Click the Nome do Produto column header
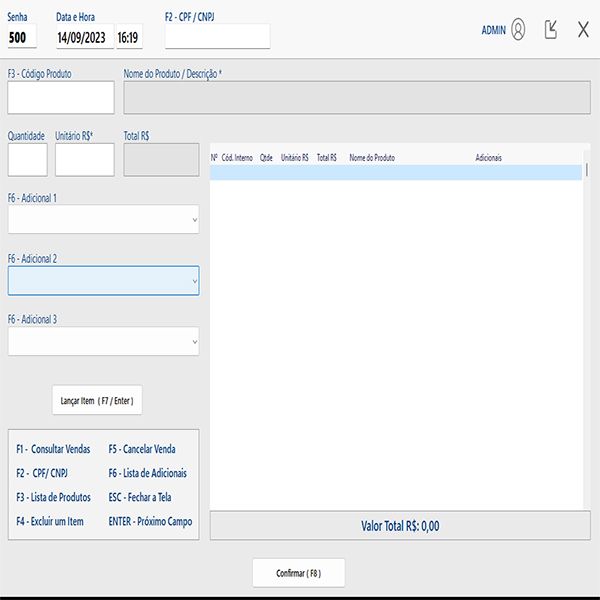 372,158
